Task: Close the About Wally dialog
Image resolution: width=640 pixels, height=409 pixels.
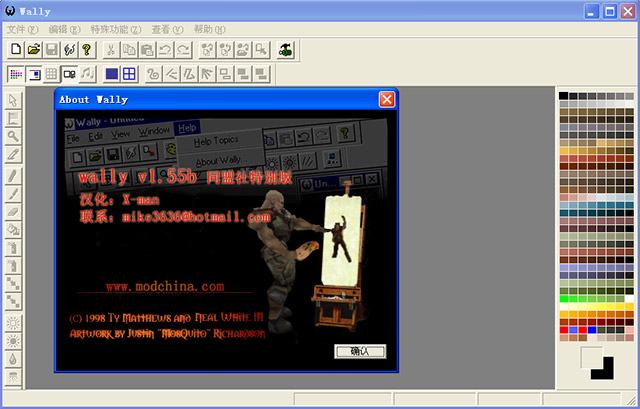Action: click(x=386, y=99)
